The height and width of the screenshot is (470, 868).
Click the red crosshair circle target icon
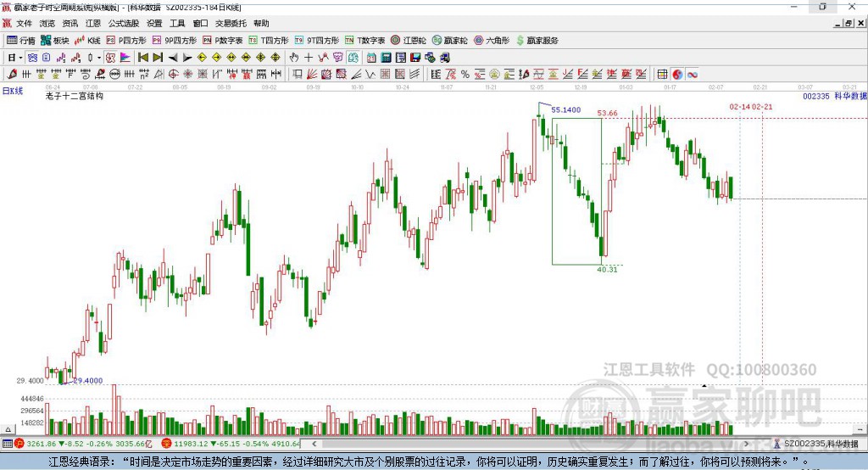pos(173,75)
